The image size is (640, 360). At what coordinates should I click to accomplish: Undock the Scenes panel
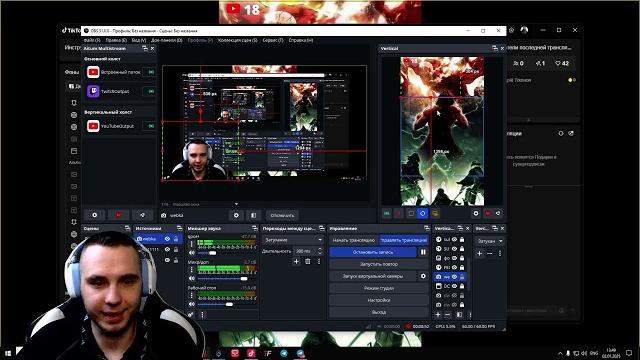tap(127, 228)
